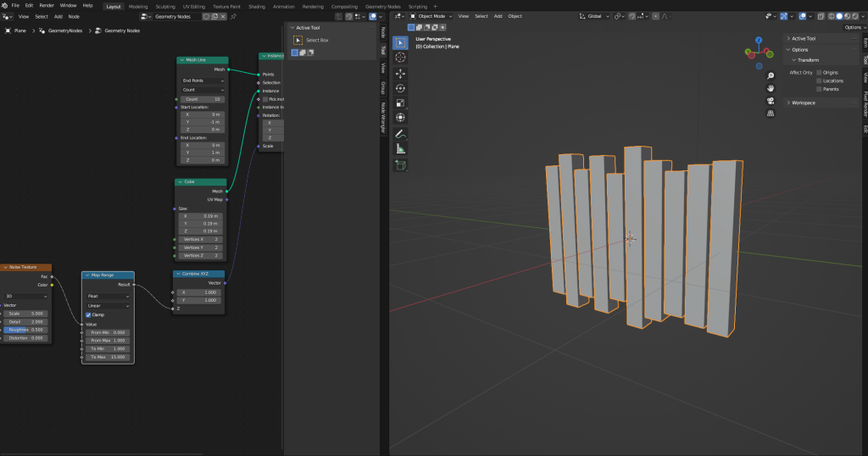Choose the Annotate pencil tool
The height and width of the screenshot is (456, 868).
pyautogui.click(x=400, y=134)
